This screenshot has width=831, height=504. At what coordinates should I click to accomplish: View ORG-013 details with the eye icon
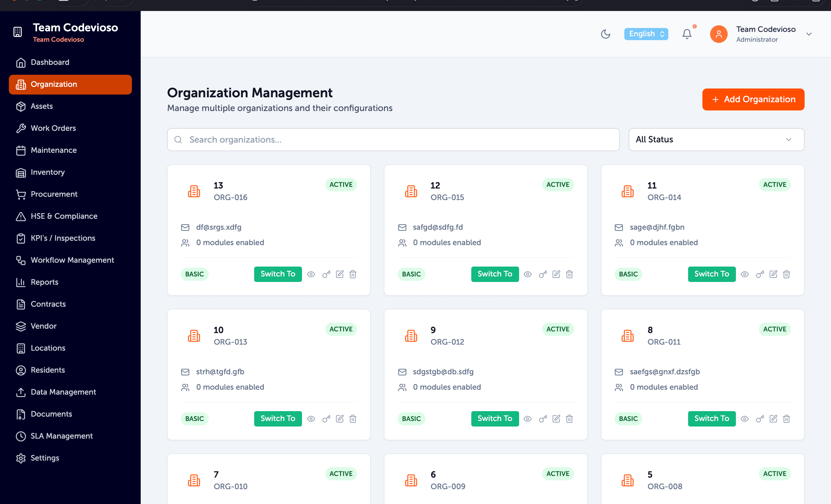point(311,419)
